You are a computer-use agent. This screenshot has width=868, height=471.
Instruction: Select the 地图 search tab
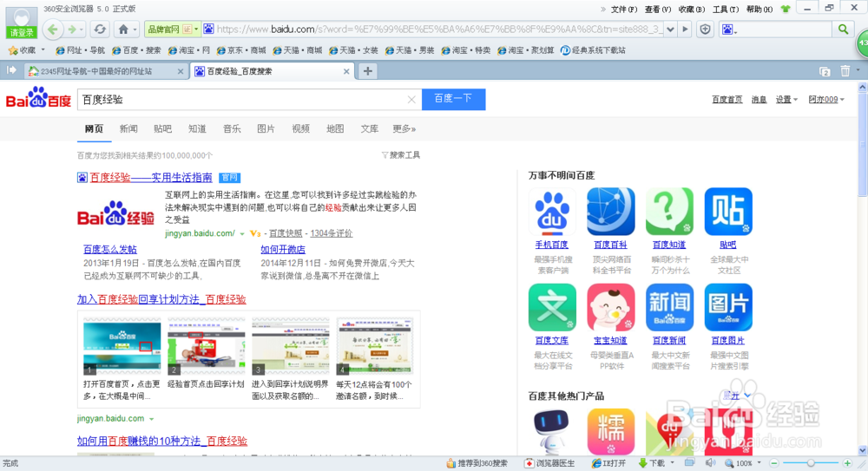tap(335, 129)
